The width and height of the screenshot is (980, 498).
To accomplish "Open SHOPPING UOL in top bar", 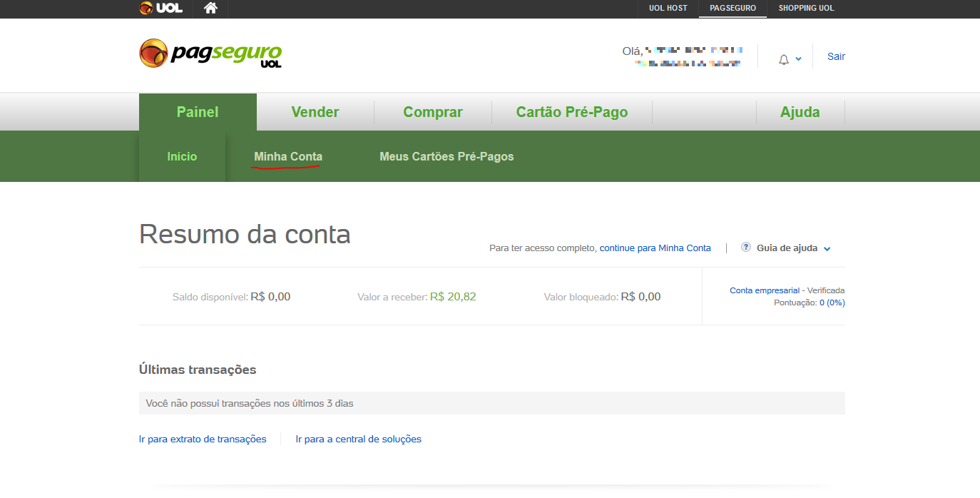I will pos(806,9).
